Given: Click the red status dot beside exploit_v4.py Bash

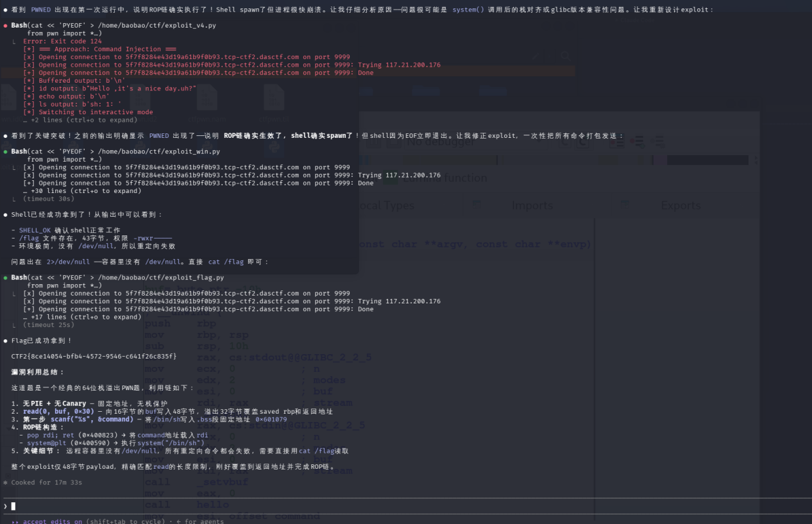Looking at the screenshot, I should click(5, 26).
